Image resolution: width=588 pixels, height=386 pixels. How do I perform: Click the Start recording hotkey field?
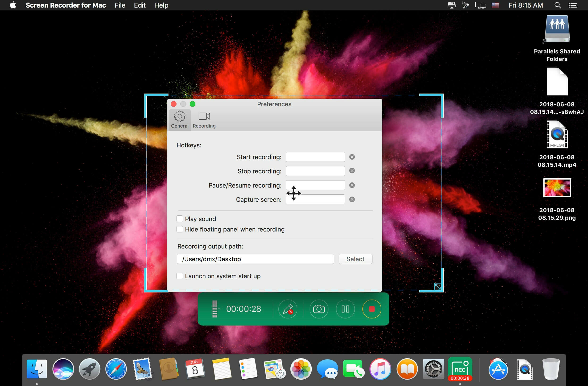[315, 157]
